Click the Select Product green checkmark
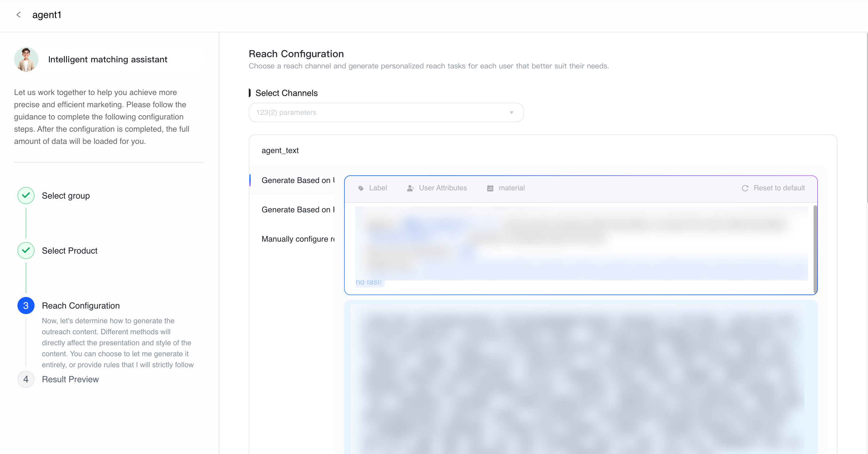 click(26, 251)
